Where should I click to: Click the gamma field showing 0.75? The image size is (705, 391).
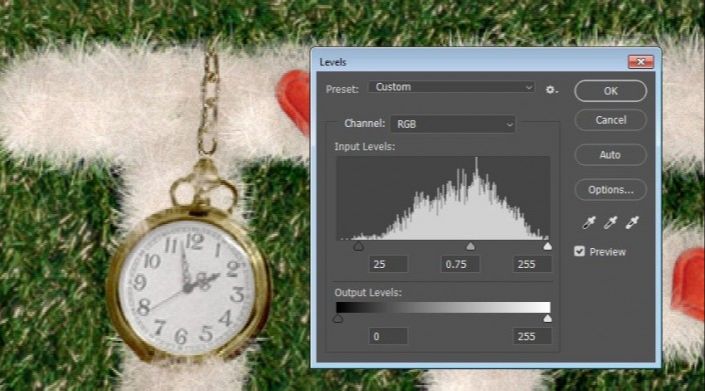pos(460,264)
